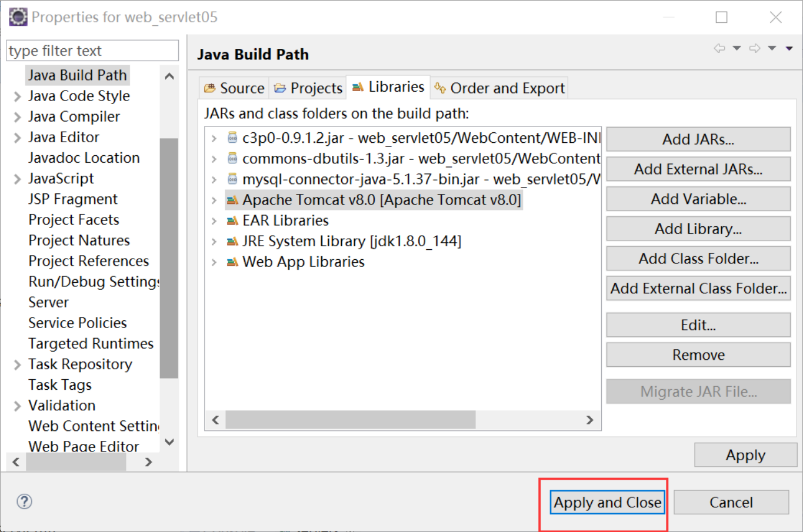
Task: Click the Apply button
Action: coord(745,455)
